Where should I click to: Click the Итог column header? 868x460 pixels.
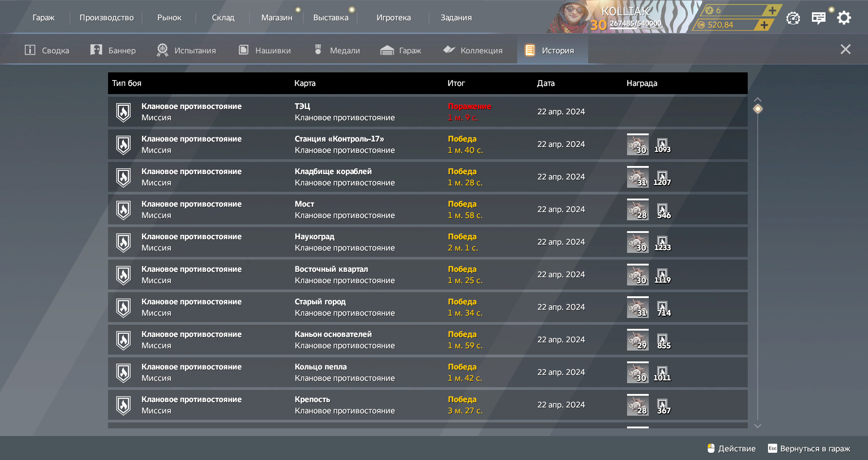click(456, 83)
